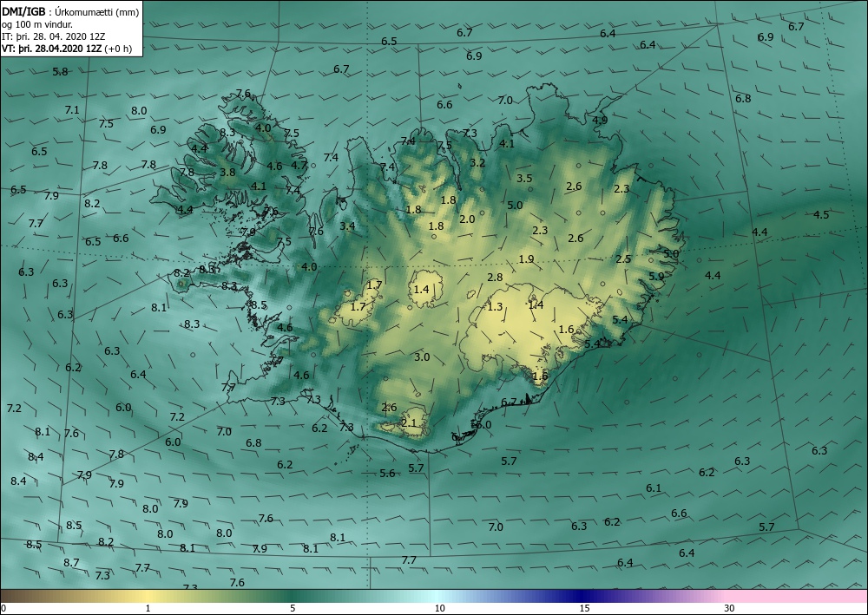This screenshot has height=615, width=868.
Task: Click the color scale label '0'
Action: coord(3,608)
